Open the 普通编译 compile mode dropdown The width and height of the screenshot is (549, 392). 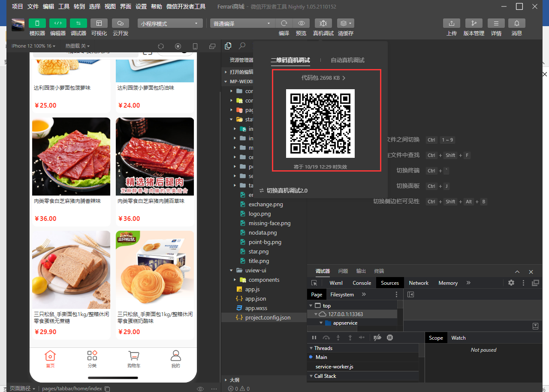(242, 24)
